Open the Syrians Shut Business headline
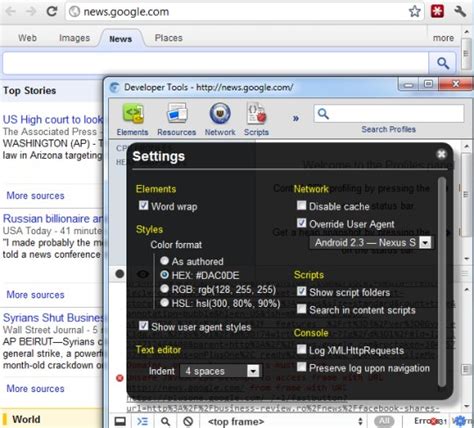Viewport: 474px width, 428px height. tap(53, 318)
